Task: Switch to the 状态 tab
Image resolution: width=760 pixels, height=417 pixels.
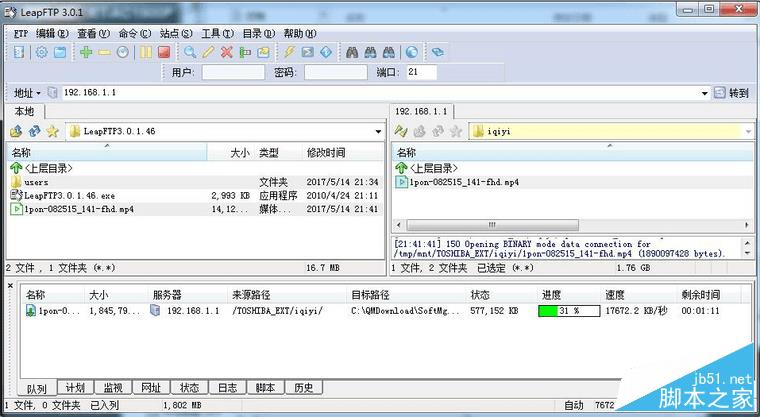Action: pyautogui.click(x=189, y=387)
